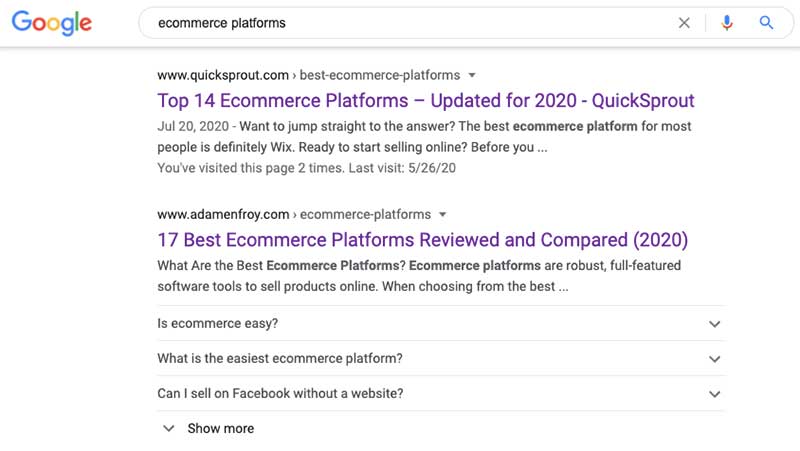This screenshot has width=800, height=451.
Task: Open the dropdown arrow beside the quicksprout.com URL
Action: tap(472, 75)
